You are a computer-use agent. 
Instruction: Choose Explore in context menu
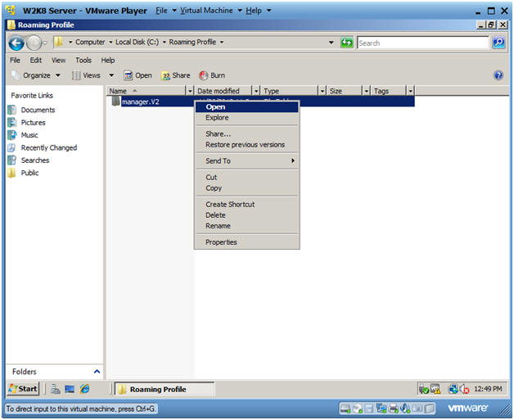[x=247, y=118]
